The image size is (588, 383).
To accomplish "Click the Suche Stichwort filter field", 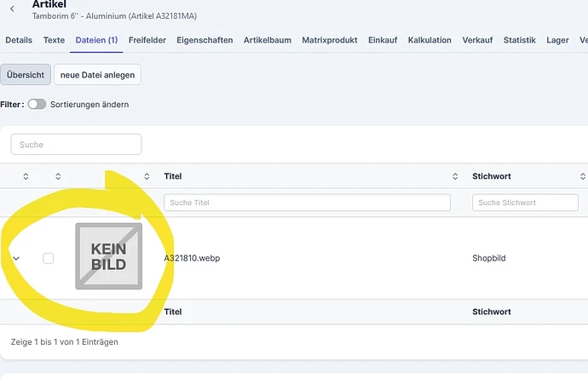I will (525, 203).
